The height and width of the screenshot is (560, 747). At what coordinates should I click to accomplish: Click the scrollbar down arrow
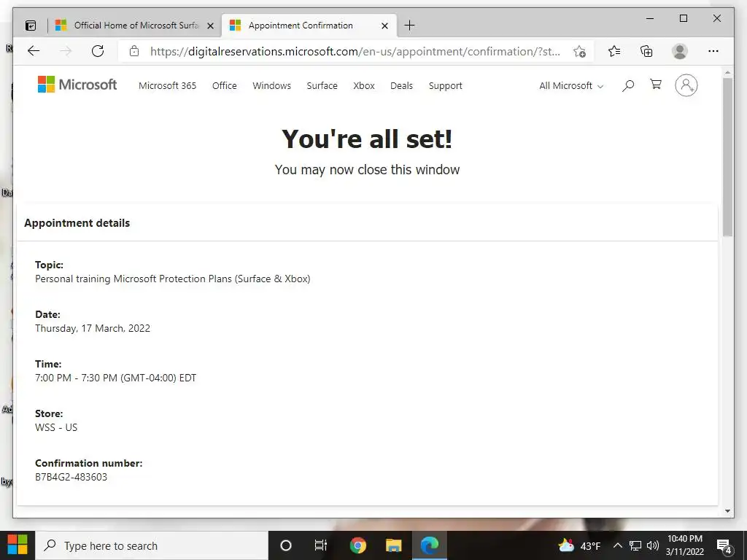pos(727,511)
